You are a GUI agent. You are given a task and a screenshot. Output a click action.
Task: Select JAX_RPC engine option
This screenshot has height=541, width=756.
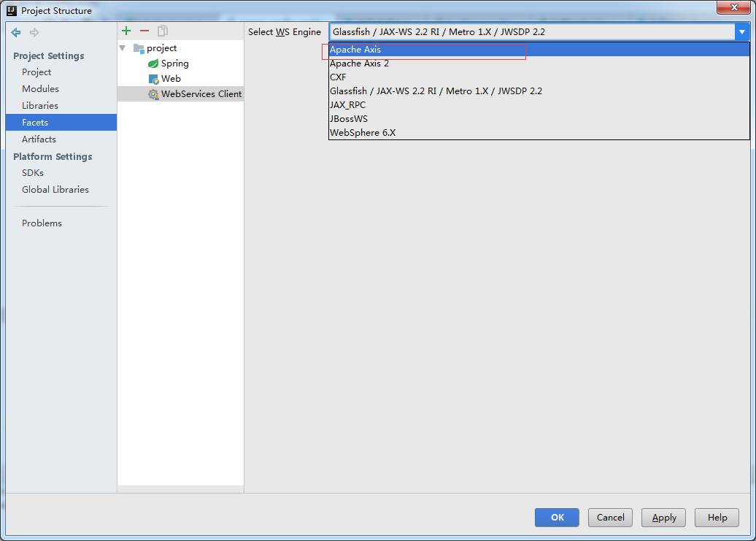tap(539, 104)
